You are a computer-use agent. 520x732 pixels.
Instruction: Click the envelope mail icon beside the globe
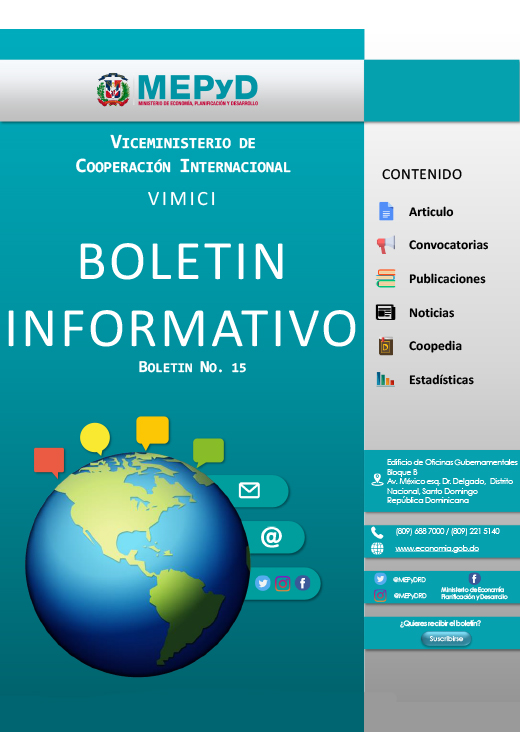pos(249,491)
